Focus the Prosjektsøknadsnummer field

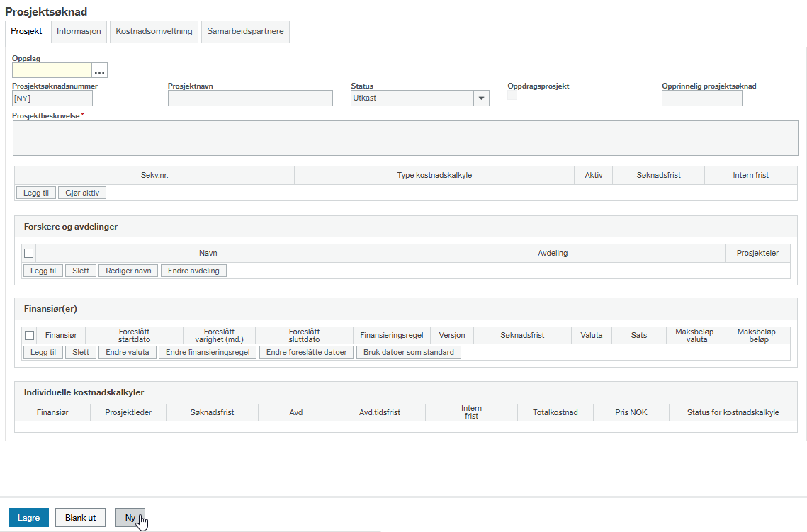[52, 98]
